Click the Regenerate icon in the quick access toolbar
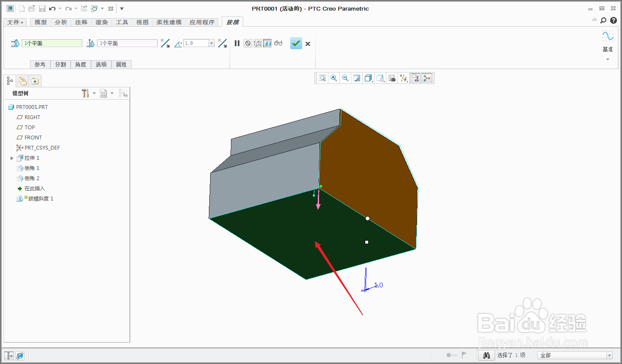This screenshot has width=622, height=364. 84,8
